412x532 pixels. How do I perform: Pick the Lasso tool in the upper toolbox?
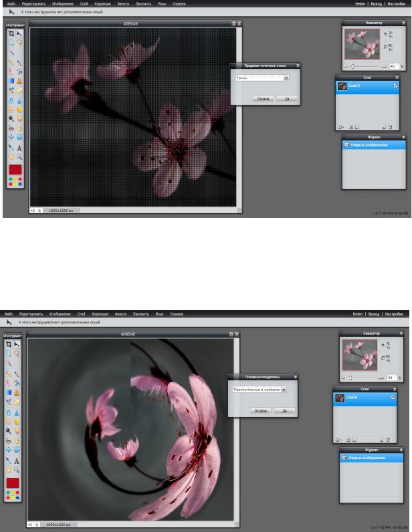[x=19, y=41]
